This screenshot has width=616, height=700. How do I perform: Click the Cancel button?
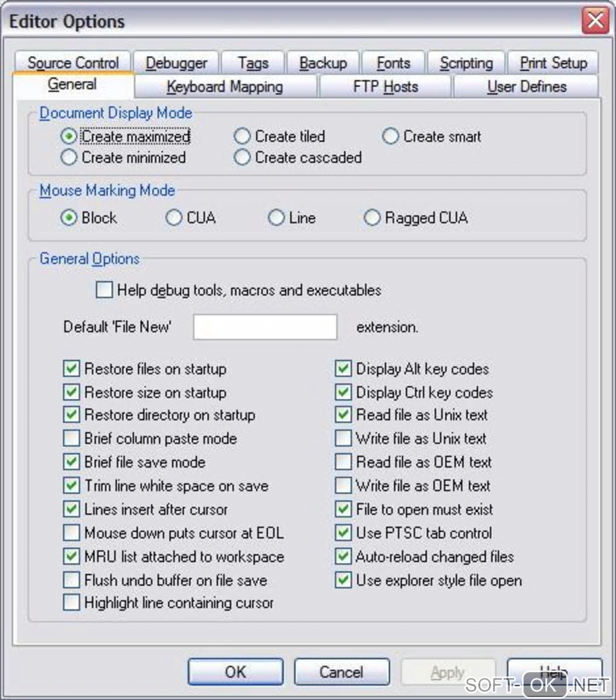(x=341, y=672)
